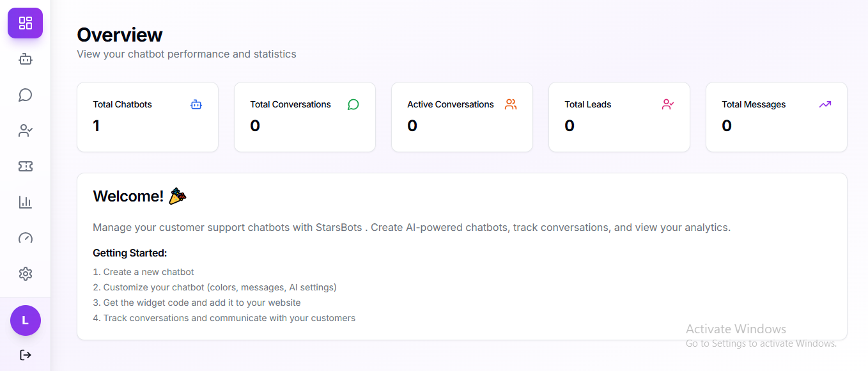Viewport: 868px width, 371px height.
Task: Open the leads sidebar icon
Action: (26, 131)
